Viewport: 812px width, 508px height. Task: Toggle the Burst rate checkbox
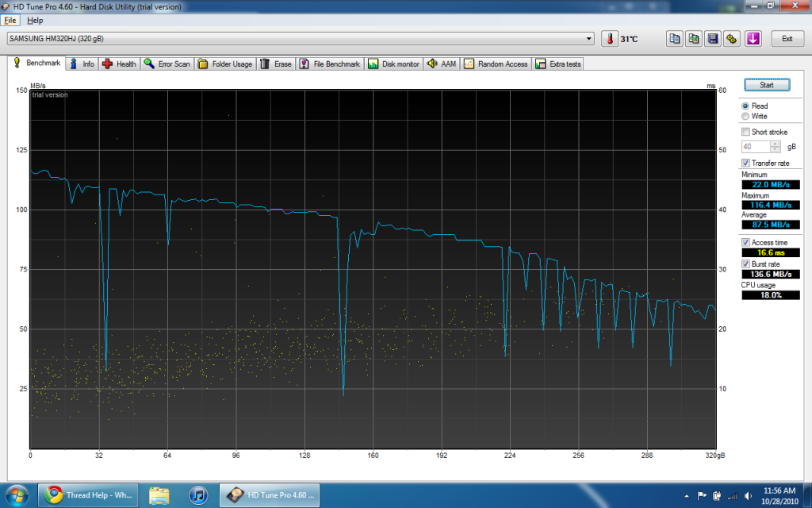coord(745,264)
